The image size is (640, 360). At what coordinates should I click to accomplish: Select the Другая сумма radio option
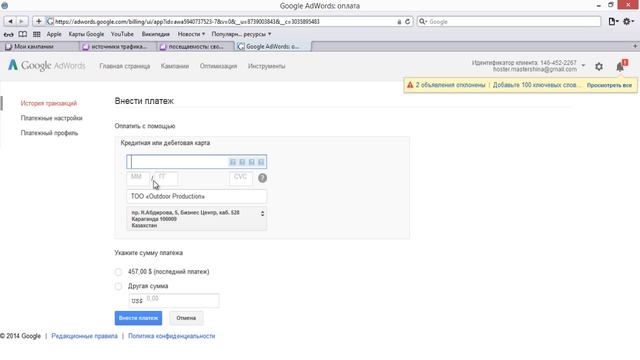118,286
